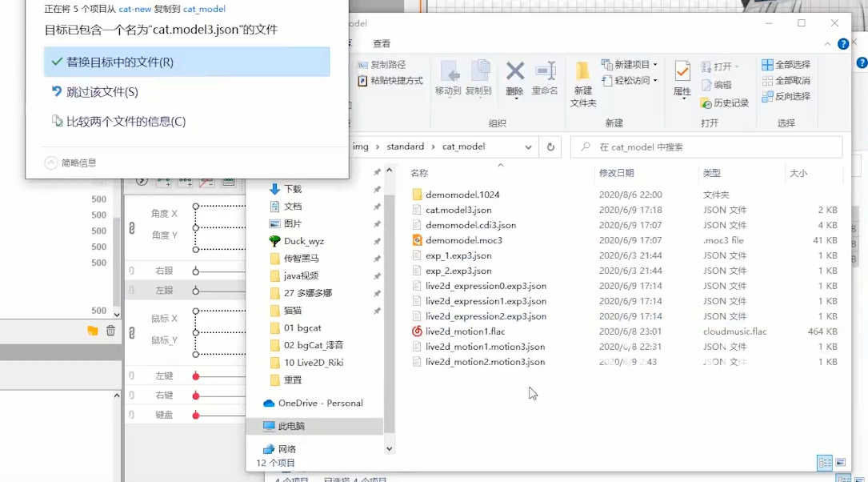
Task: Open the address bar history dropdown
Action: tap(529, 147)
